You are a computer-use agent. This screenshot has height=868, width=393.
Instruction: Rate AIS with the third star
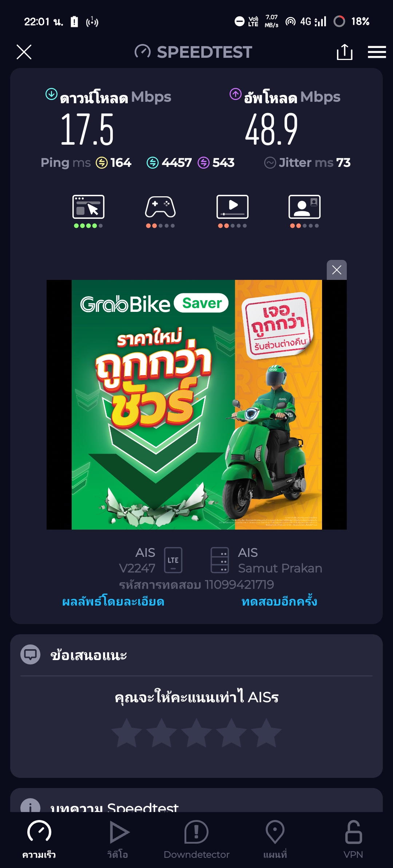[196, 733]
